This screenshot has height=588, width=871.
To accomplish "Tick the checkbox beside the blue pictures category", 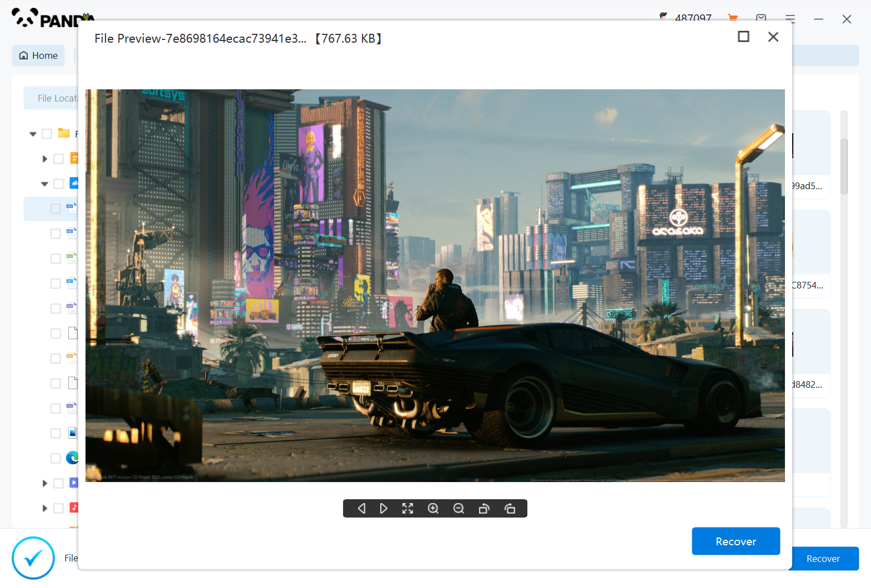I will click(x=58, y=184).
